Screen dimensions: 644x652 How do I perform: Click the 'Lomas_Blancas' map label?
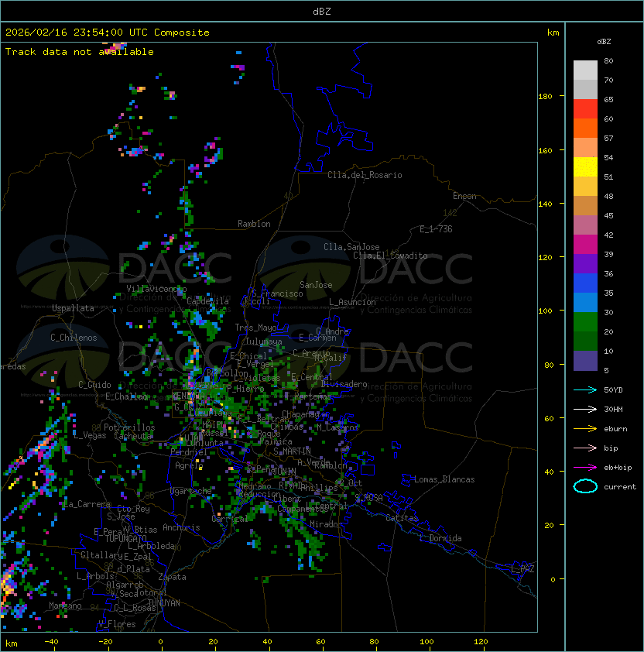coord(444,479)
